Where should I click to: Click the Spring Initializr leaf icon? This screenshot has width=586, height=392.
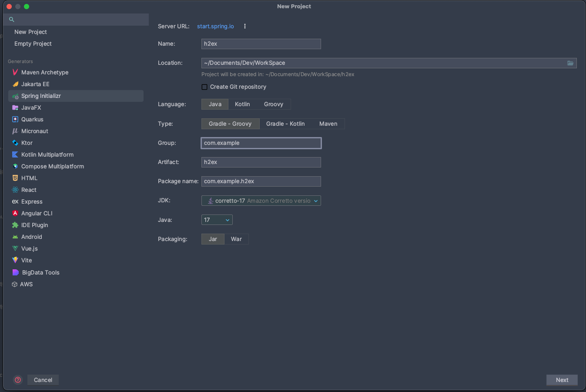(15, 96)
